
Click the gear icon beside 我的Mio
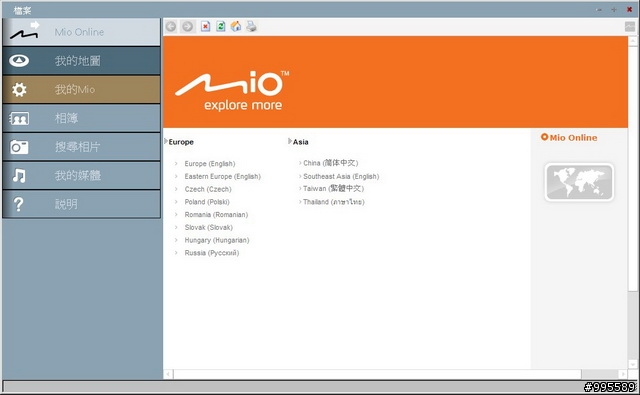[x=19, y=89]
